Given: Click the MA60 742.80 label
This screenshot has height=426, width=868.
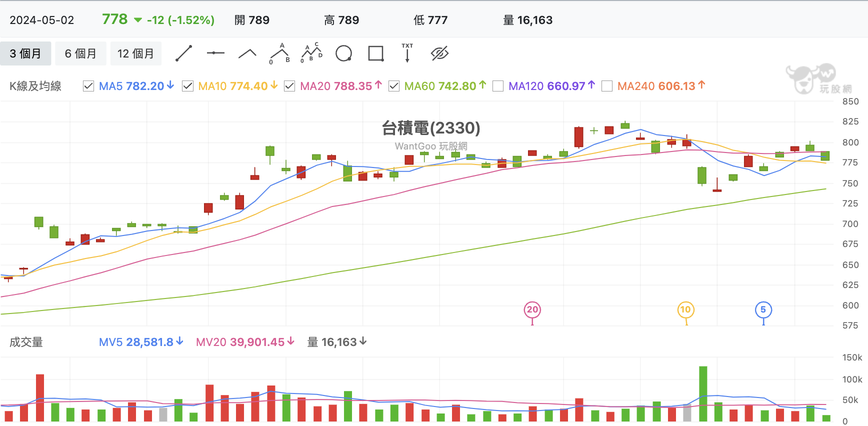Looking at the screenshot, I should (x=445, y=86).
